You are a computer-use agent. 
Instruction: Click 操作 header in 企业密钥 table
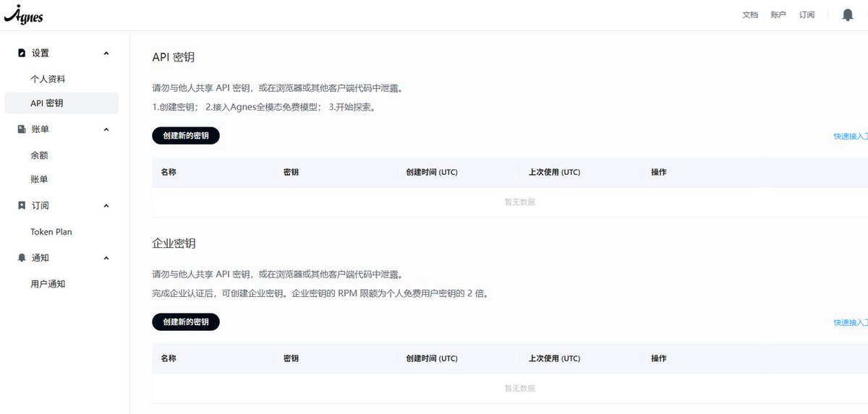659,358
